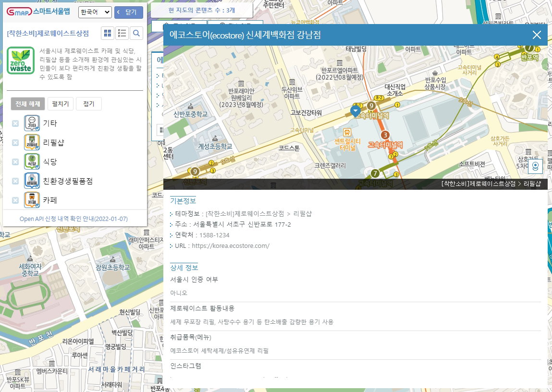Click the 상세 정보 section heading
Viewport: 552px width, 392px height.
(184, 268)
